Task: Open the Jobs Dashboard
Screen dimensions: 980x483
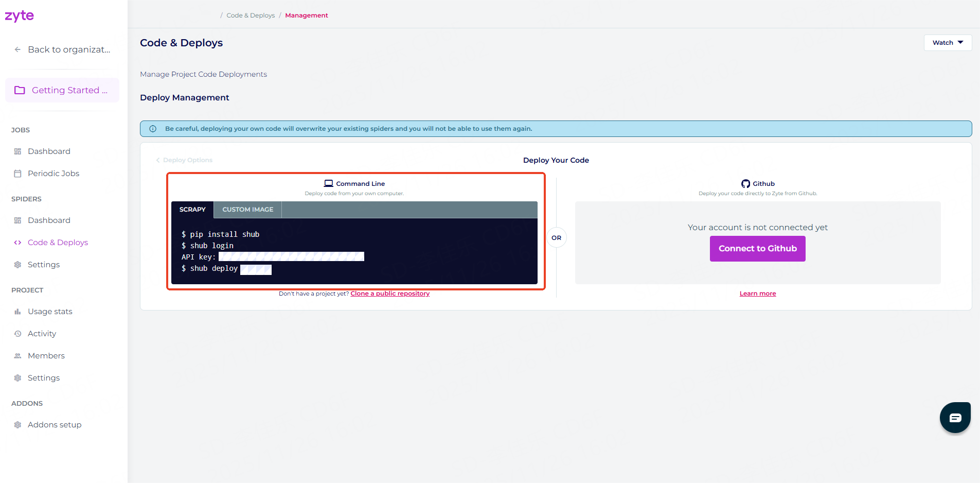Action: (49, 151)
